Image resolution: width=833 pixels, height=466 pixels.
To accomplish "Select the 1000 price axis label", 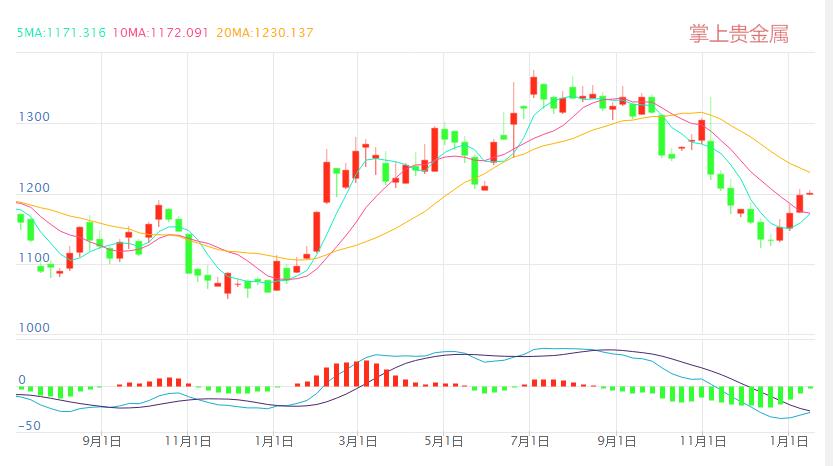I will 34,328.
